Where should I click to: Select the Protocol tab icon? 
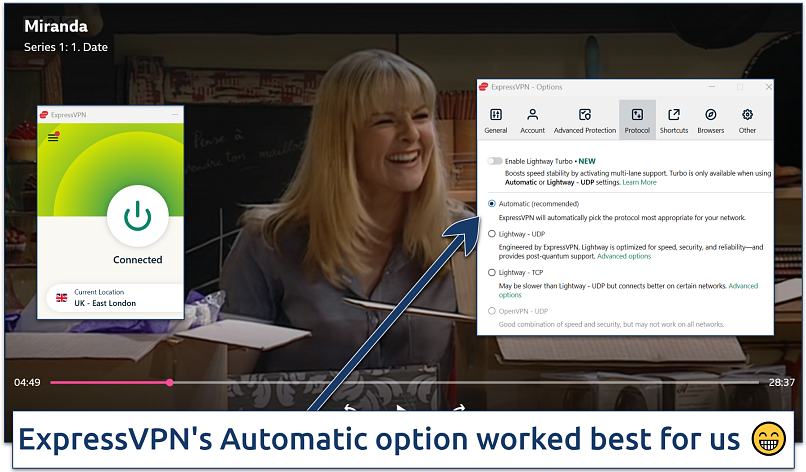tap(637, 119)
